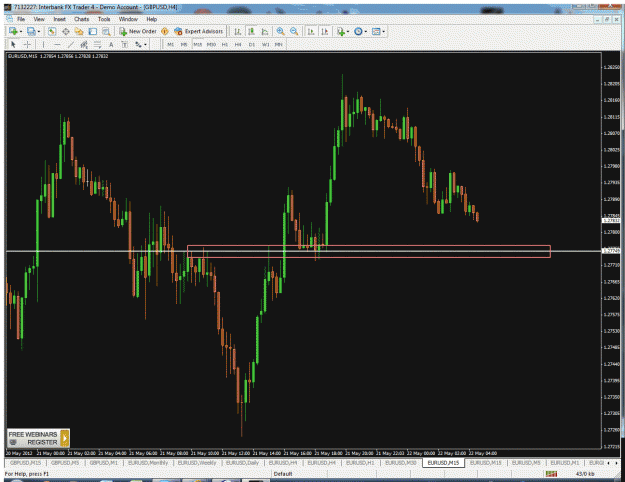Screen dimensions: 625x482
Task: Open the Strategy Tester icon
Action: [x=106, y=31]
